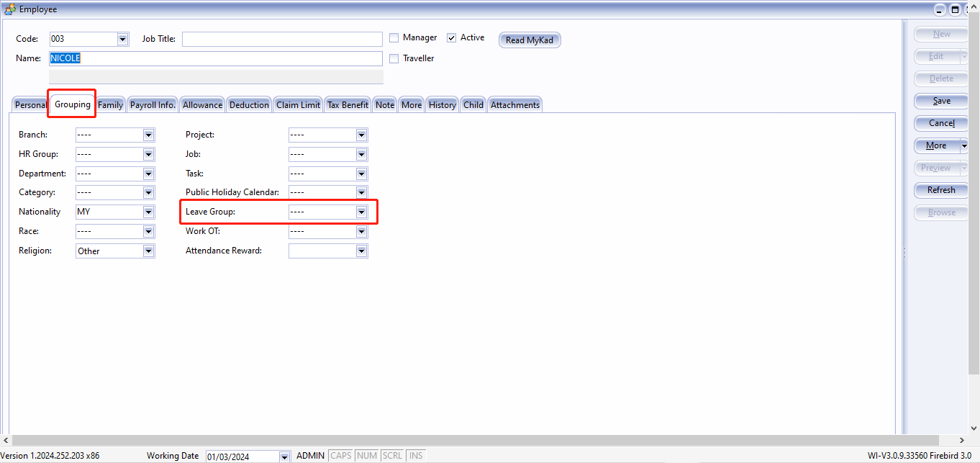The width and height of the screenshot is (980, 463).
Task: Open the Attachments tab
Action: pos(514,104)
